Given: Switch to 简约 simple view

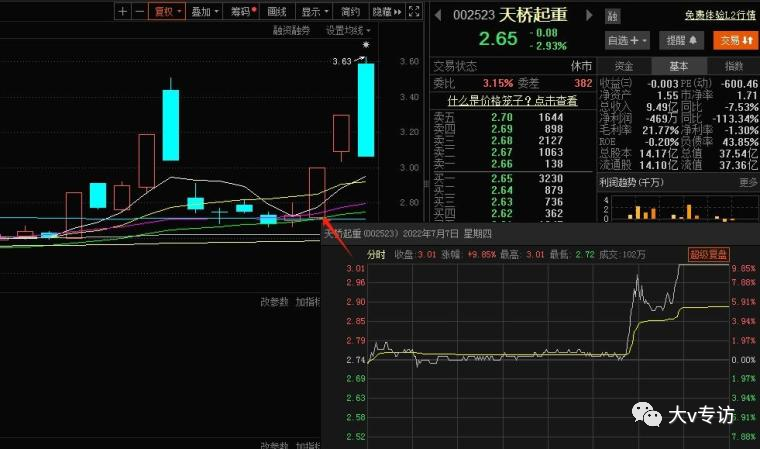Looking at the screenshot, I should (x=350, y=11).
